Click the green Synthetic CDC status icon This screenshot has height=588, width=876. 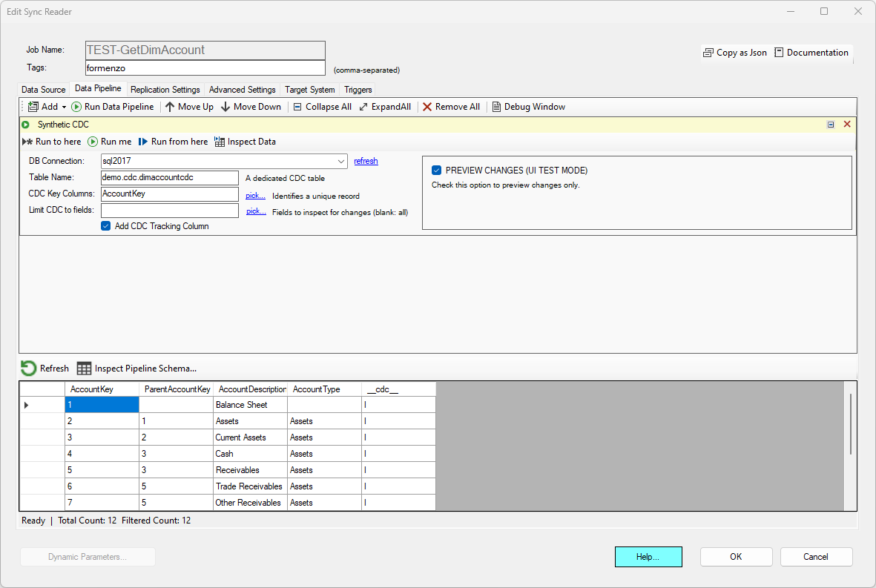(x=26, y=125)
